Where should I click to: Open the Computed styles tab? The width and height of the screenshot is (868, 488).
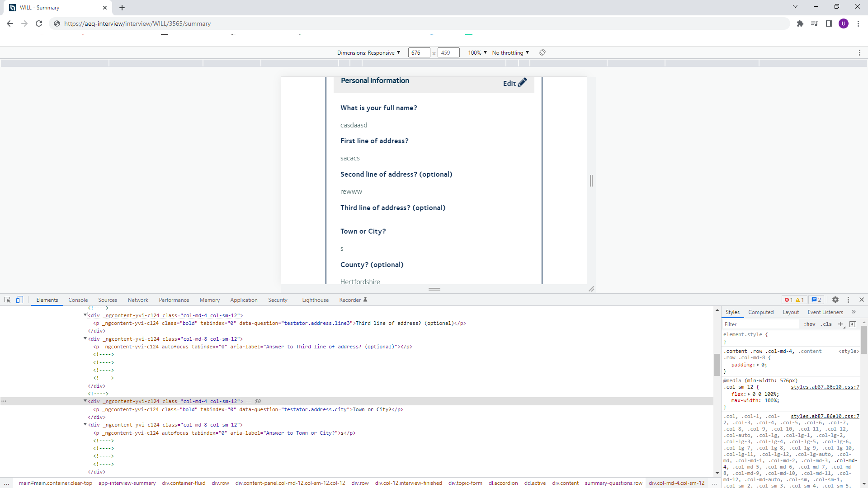pyautogui.click(x=761, y=312)
